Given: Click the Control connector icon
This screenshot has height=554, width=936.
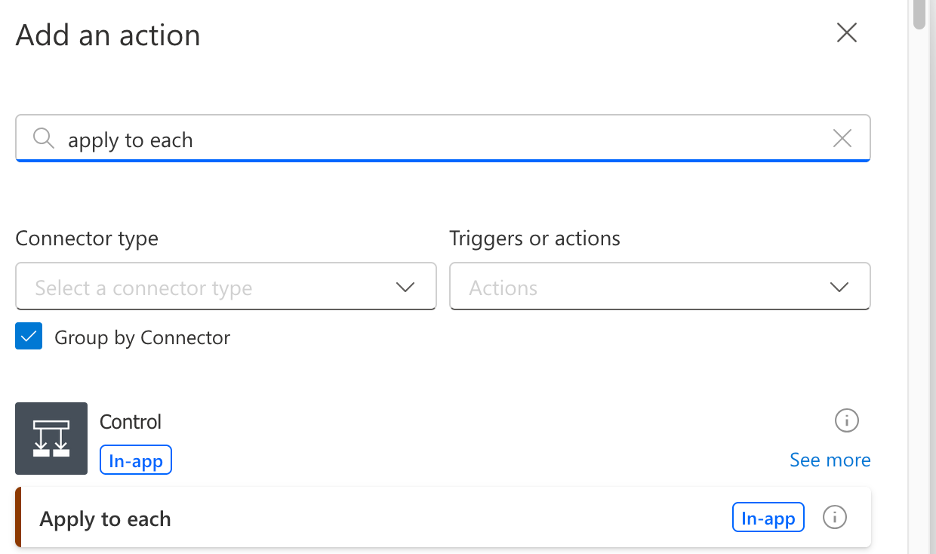Looking at the screenshot, I should (x=51, y=439).
